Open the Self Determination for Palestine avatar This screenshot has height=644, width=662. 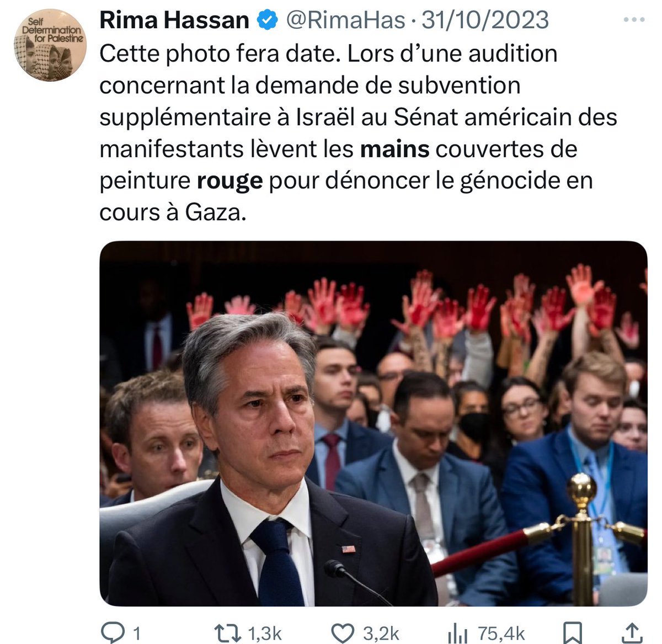(x=50, y=45)
